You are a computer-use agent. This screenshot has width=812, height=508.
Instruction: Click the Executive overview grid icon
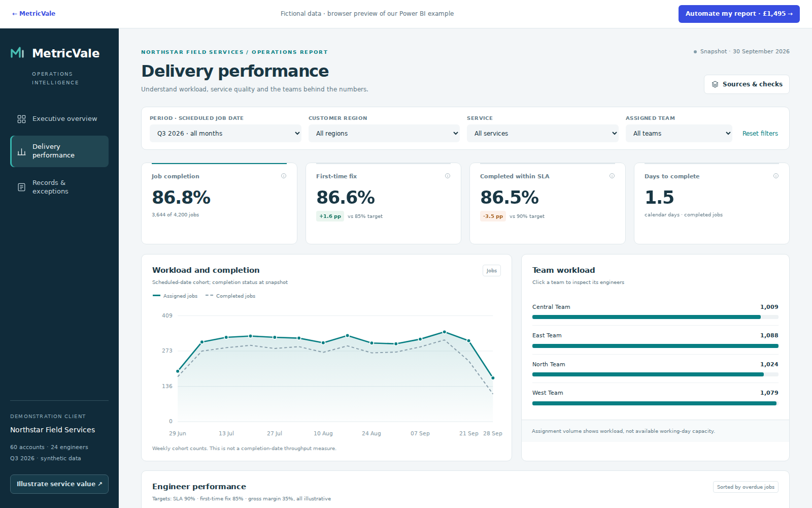coord(21,119)
